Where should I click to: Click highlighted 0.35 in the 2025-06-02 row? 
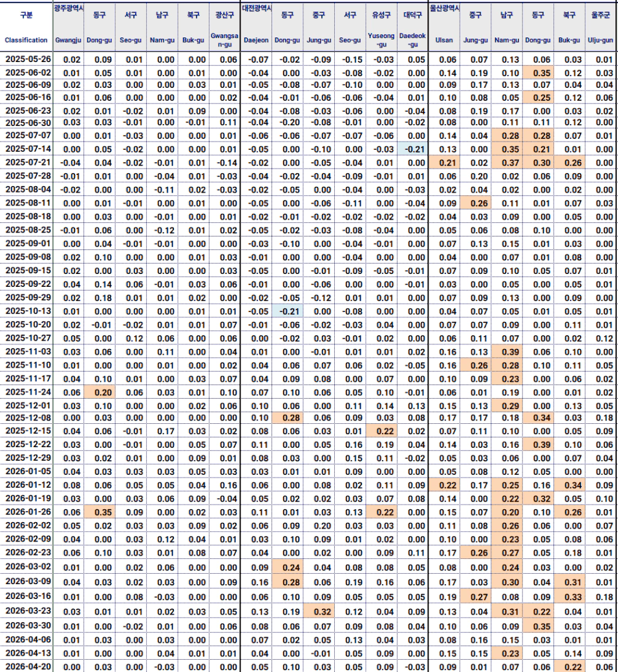(538, 73)
